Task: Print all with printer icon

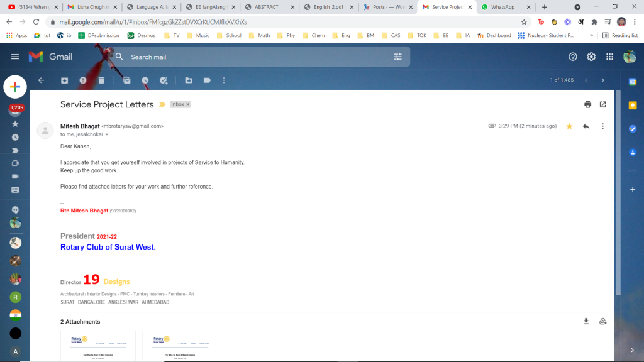Action: (588, 104)
